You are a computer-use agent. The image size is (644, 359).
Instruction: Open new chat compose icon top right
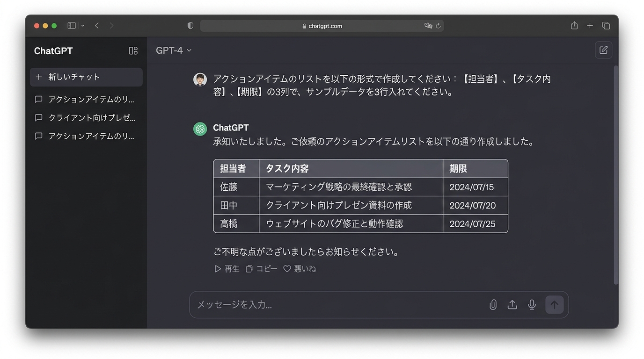click(603, 50)
